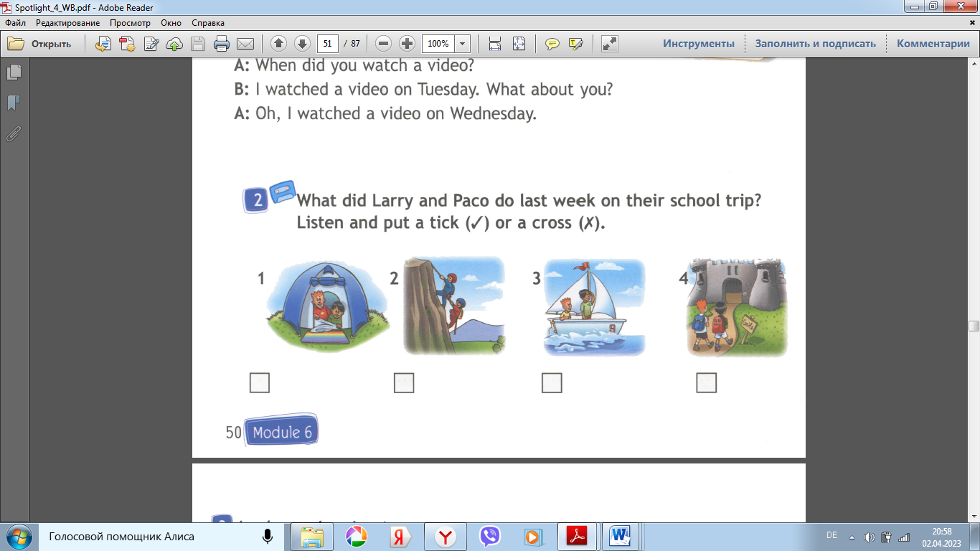This screenshot has height=551, width=980.
Task: Click the DE language indicator in tray
Action: pyautogui.click(x=832, y=536)
